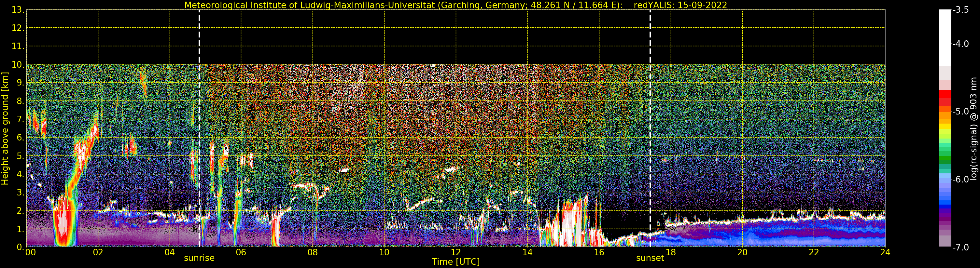Image resolution: width=980 pixels, height=268 pixels.
Task: Click the colorbar value '-6.0'
Action: 960,180
